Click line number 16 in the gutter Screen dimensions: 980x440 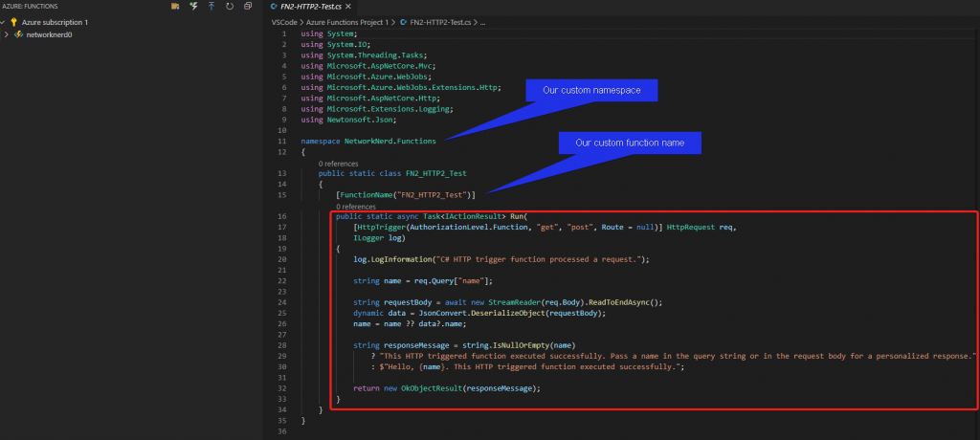283,216
